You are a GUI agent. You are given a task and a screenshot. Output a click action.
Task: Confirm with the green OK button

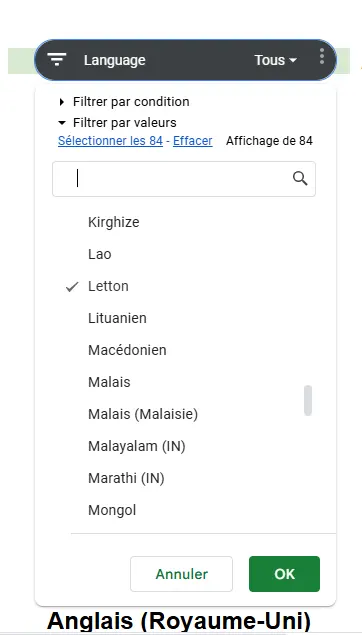coord(284,574)
